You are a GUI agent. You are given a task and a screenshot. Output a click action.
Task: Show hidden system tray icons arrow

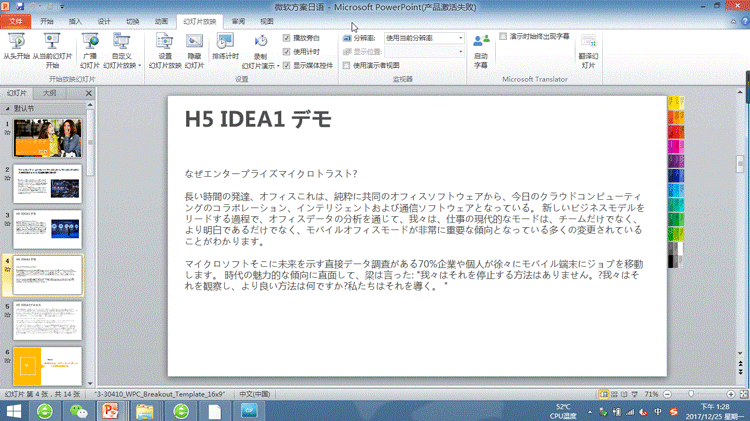[589, 412]
